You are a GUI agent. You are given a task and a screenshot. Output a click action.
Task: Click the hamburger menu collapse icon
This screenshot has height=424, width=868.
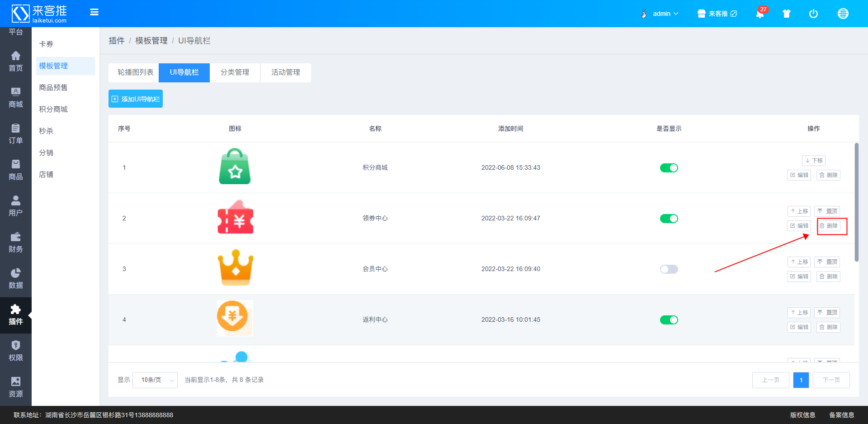[x=94, y=12]
